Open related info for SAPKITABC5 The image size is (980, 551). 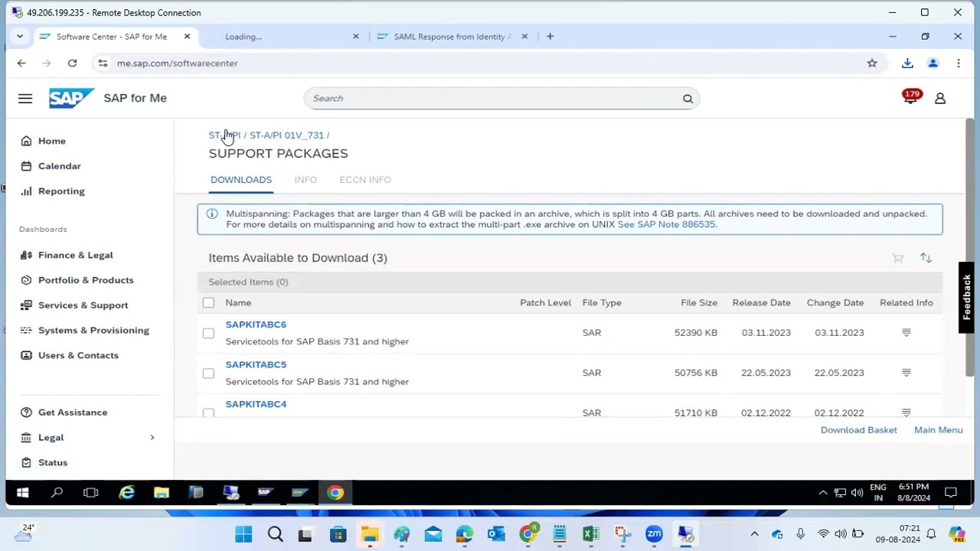[x=906, y=373]
